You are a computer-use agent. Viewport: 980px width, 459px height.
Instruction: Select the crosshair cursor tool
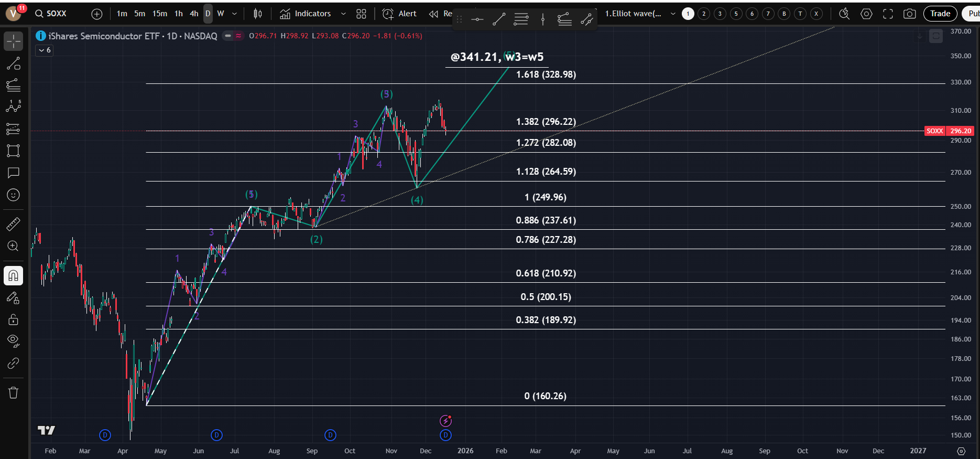point(14,41)
